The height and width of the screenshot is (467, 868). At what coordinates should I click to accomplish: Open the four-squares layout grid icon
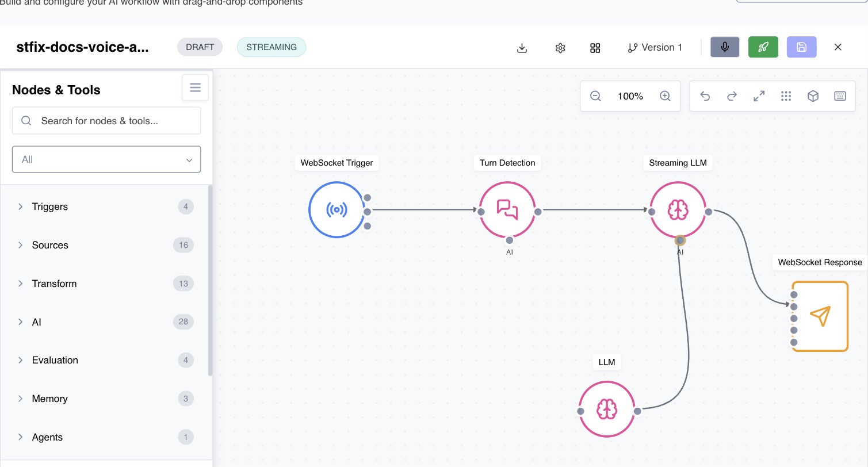point(595,48)
